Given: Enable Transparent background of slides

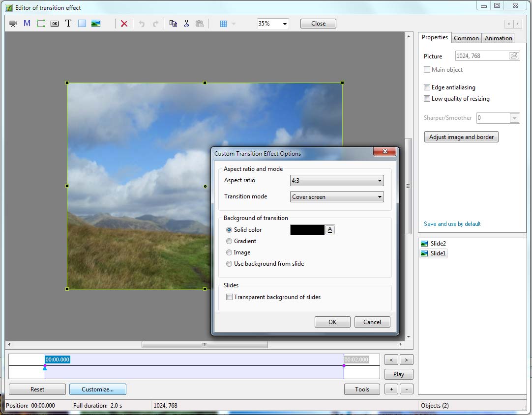Looking at the screenshot, I should 229,297.
